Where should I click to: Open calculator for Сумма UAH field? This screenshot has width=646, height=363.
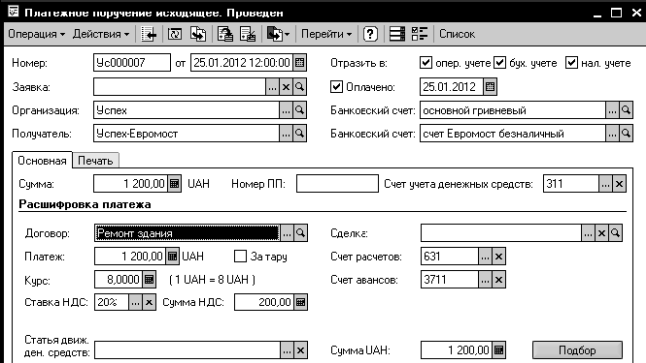point(499,350)
